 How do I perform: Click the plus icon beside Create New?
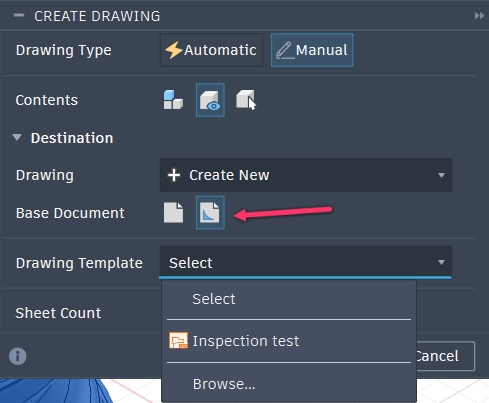coord(174,175)
